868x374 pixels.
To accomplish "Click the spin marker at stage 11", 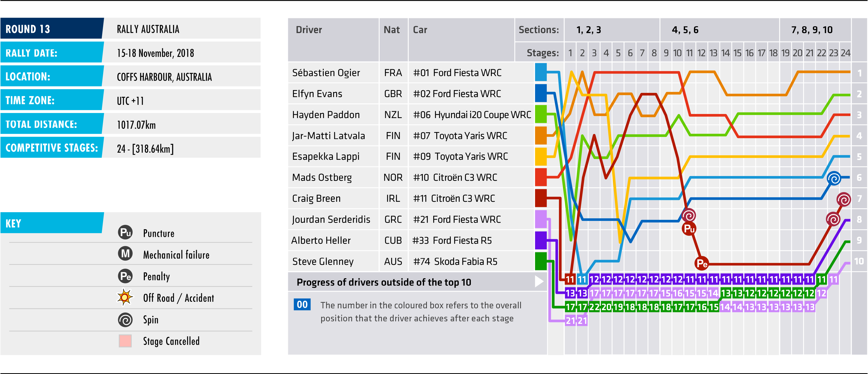I will pos(689,215).
